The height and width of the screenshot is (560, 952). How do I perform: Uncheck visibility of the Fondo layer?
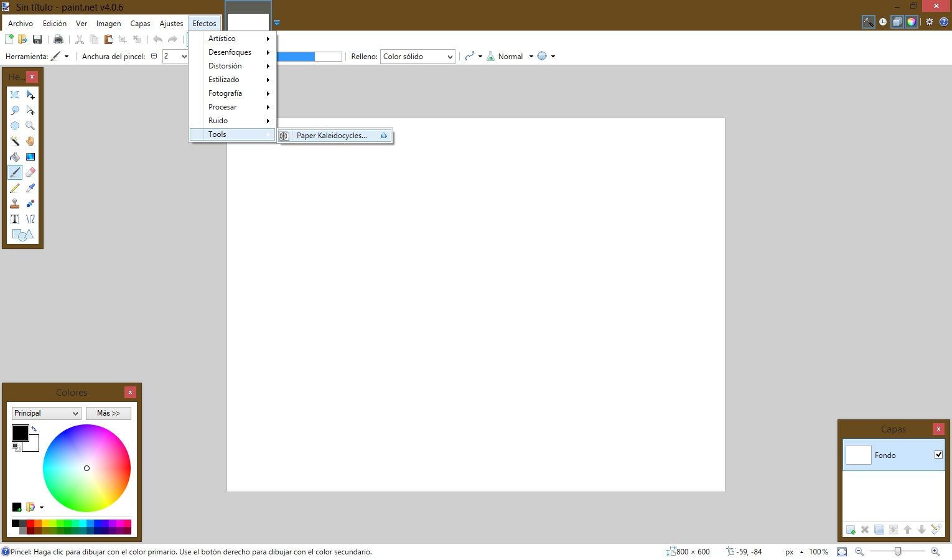(x=938, y=455)
